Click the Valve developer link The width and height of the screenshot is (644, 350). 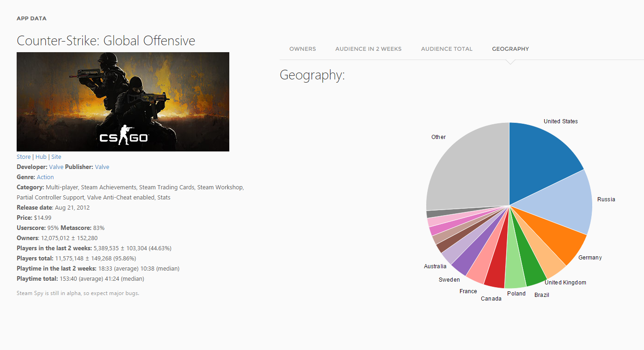click(56, 167)
